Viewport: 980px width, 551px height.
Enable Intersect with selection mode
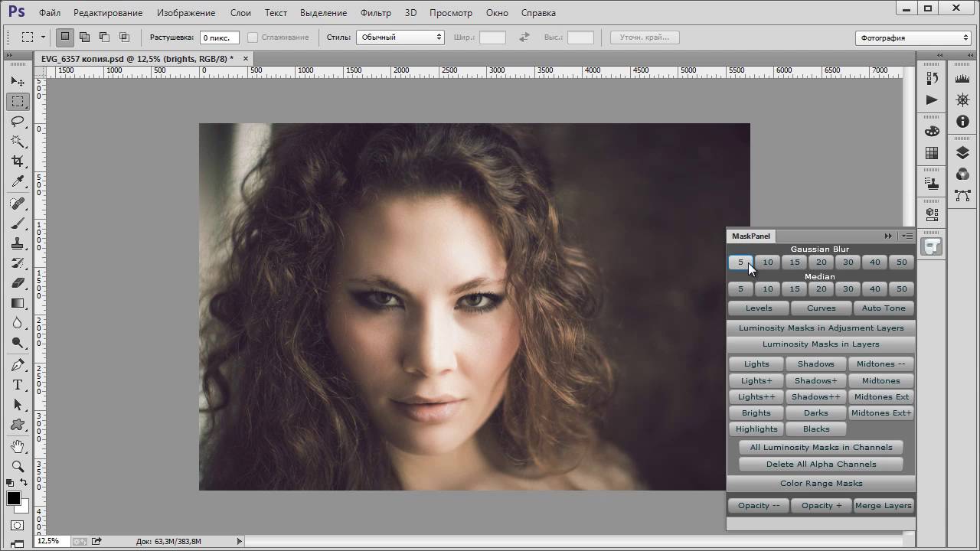point(124,37)
